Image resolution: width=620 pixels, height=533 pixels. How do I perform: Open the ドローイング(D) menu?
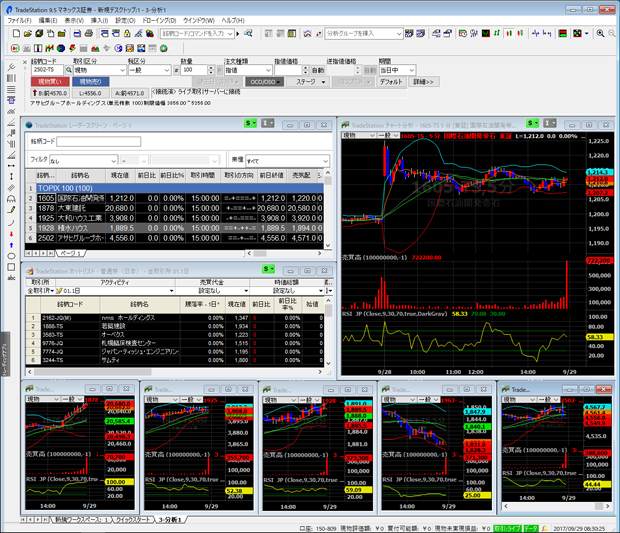(159, 20)
